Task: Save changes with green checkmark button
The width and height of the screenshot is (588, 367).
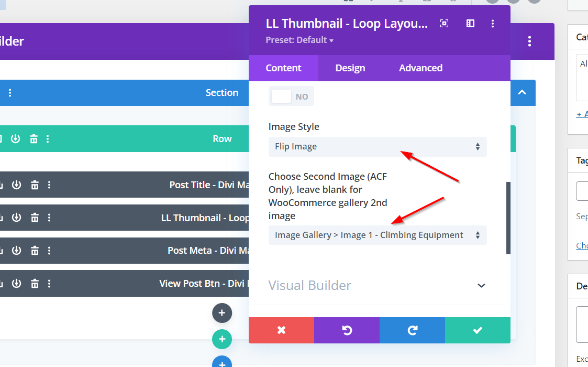Action: [x=477, y=330]
